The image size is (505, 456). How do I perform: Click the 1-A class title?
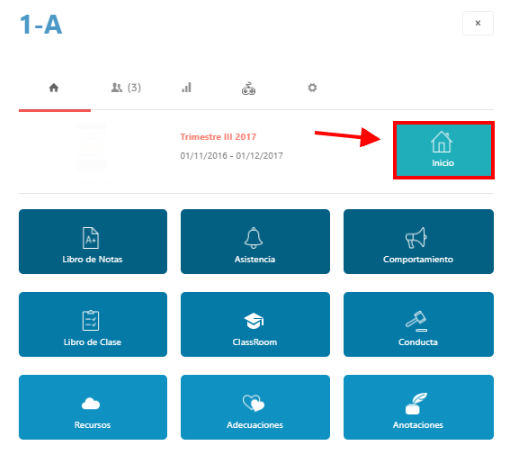(41, 25)
